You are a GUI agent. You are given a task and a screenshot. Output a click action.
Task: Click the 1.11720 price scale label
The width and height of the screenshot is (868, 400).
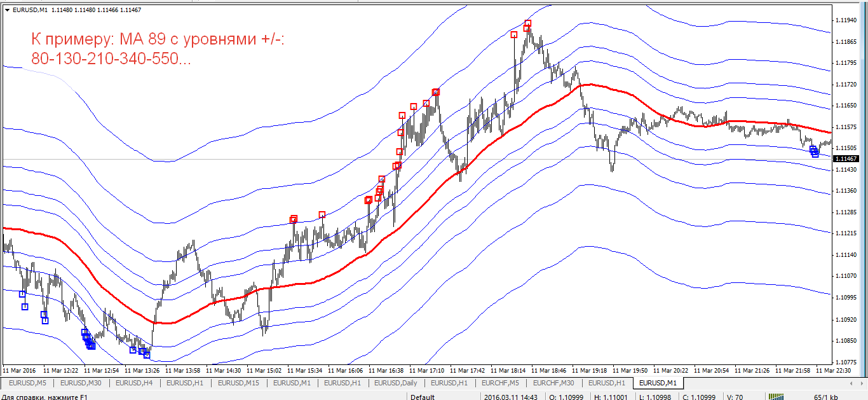pos(847,85)
